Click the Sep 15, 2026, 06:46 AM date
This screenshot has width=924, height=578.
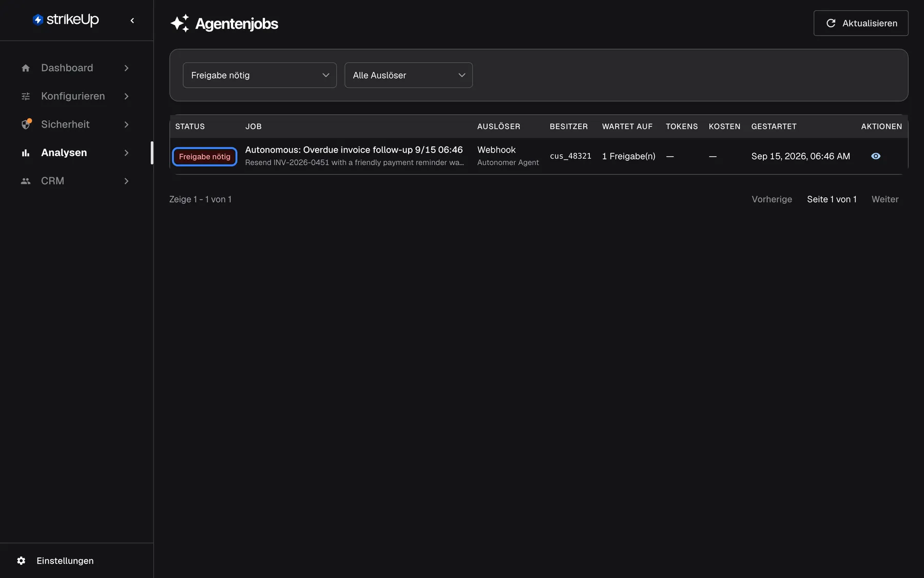click(x=800, y=156)
